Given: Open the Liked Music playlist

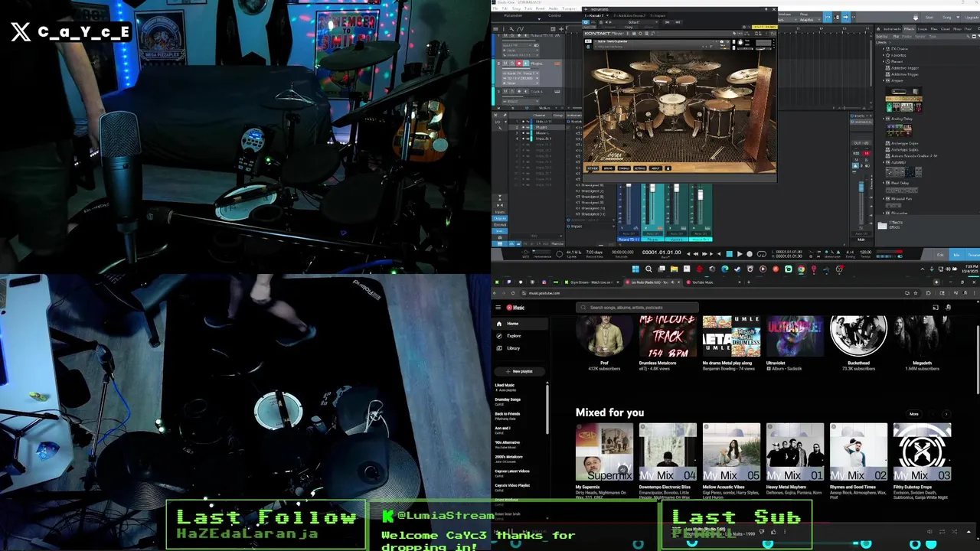Looking at the screenshot, I should [505, 387].
